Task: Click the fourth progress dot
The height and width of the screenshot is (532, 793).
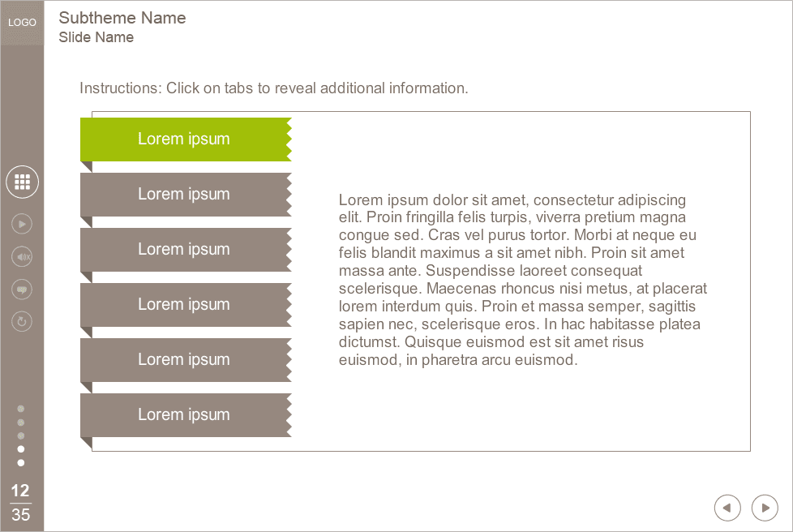Action: (21, 449)
